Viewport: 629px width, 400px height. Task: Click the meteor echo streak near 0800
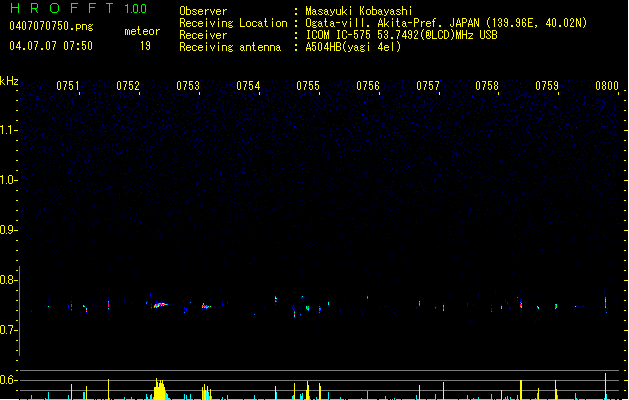click(x=606, y=303)
